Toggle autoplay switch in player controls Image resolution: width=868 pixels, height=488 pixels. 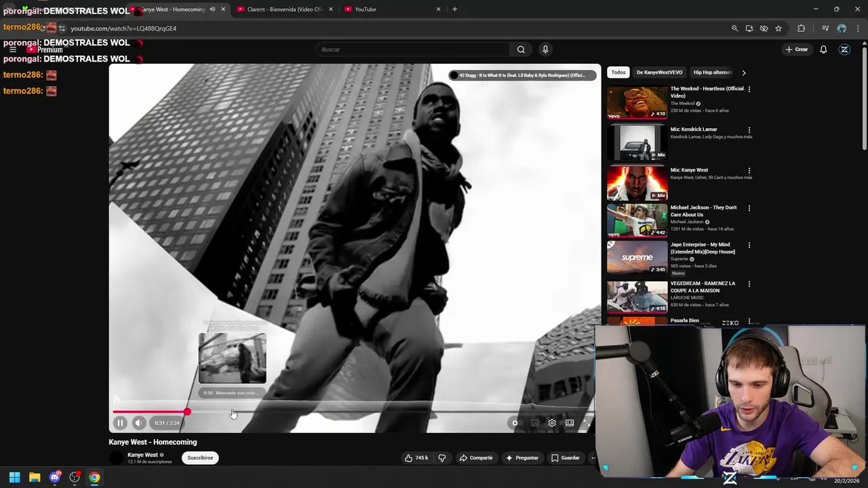tap(515, 423)
